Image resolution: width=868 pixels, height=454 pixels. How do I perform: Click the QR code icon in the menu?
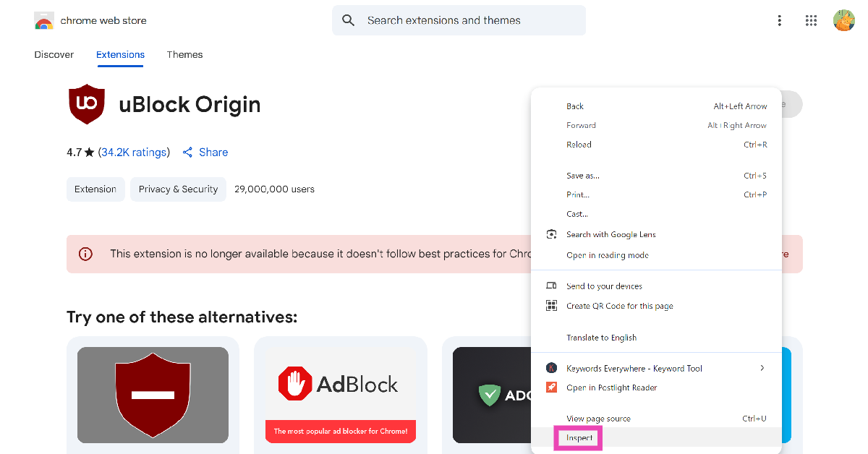pyautogui.click(x=552, y=306)
